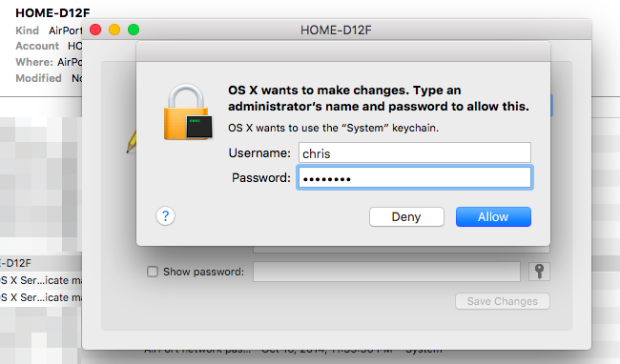Image resolution: width=620 pixels, height=364 pixels.
Task: Click Allow to authorize keychain access
Action: [x=493, y=216]
